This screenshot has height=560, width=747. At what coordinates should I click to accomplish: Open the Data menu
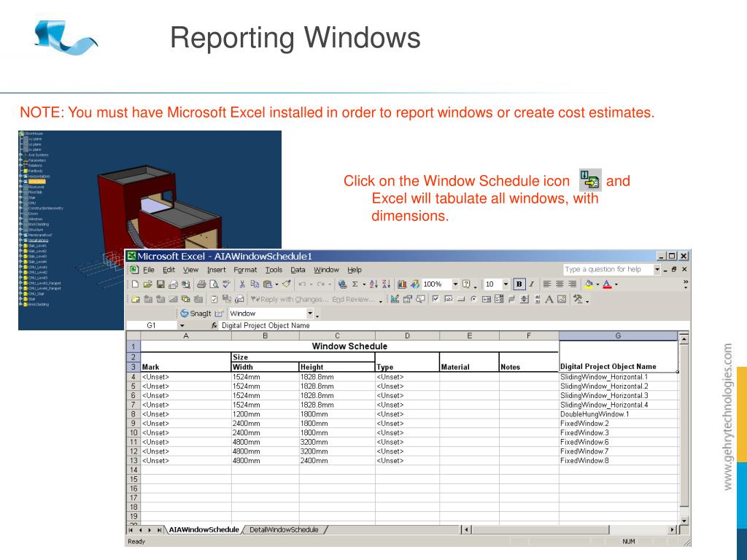298,270
